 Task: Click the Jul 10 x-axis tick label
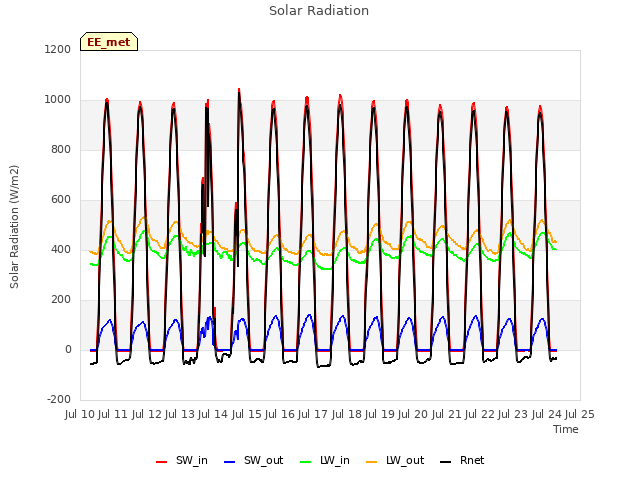[80, 414]
